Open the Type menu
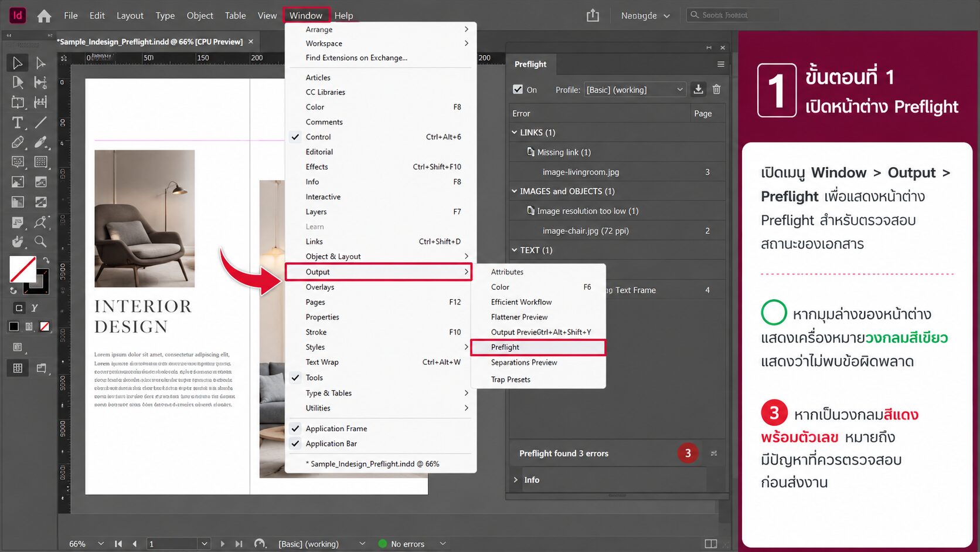 (165, 15)
